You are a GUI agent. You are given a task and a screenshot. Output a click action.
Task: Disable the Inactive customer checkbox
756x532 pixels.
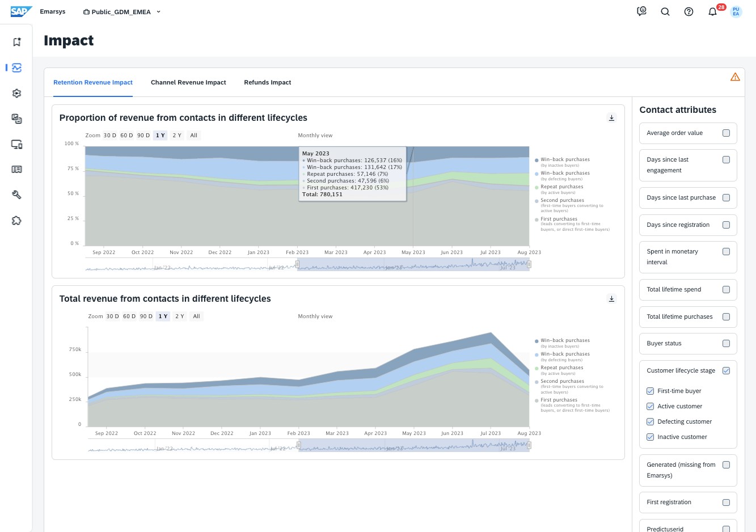[650, 437]
